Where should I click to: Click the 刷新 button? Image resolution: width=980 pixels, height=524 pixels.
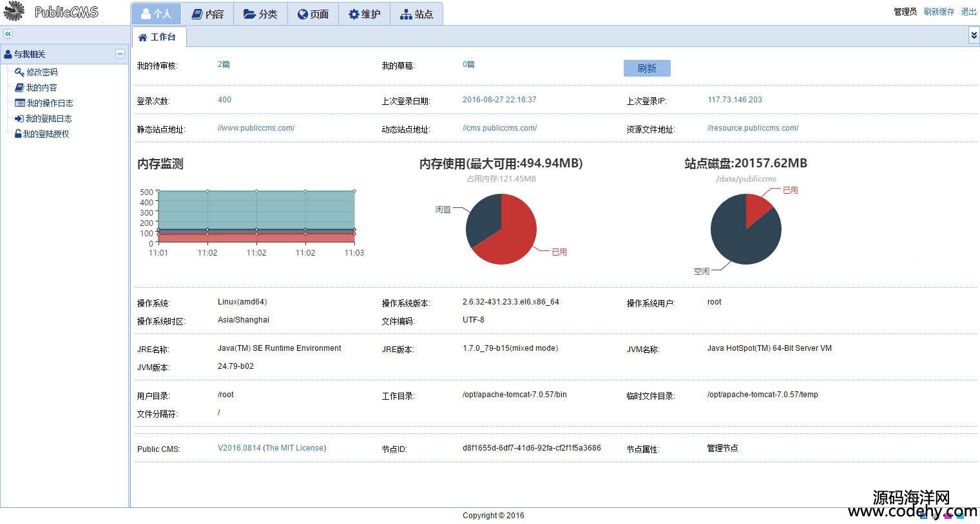[x=647, y=68]
